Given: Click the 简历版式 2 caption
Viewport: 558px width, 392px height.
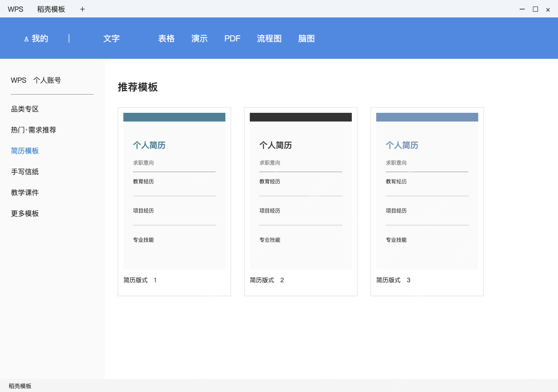Looking at the screenshot, I should (x=267, y=280).
